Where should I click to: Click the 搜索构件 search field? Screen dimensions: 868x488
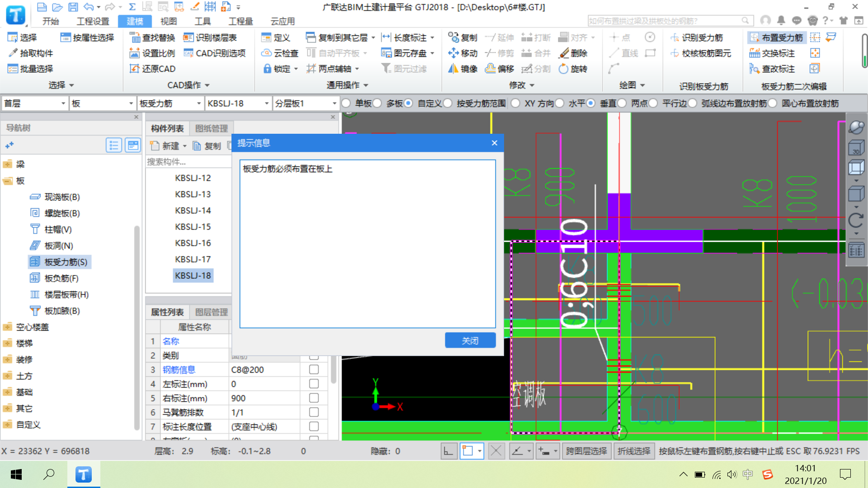[x=189, y=162]
